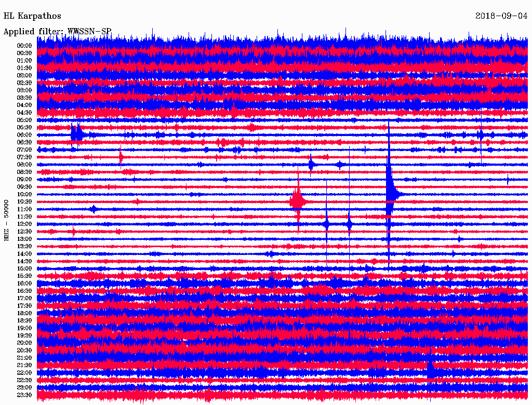Click the HHZ - 50000 axis label
Screen dimensions: 532x405
pyautogui.click(x=6, y=220)
